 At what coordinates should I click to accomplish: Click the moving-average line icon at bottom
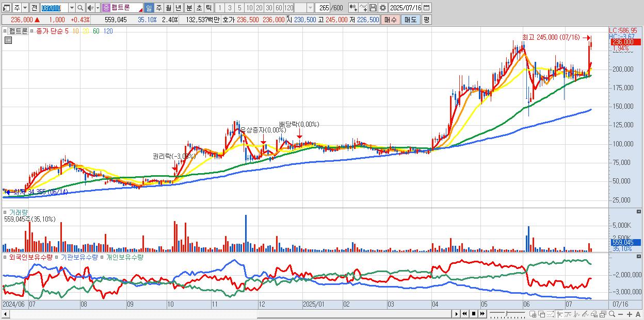point(568,314)
